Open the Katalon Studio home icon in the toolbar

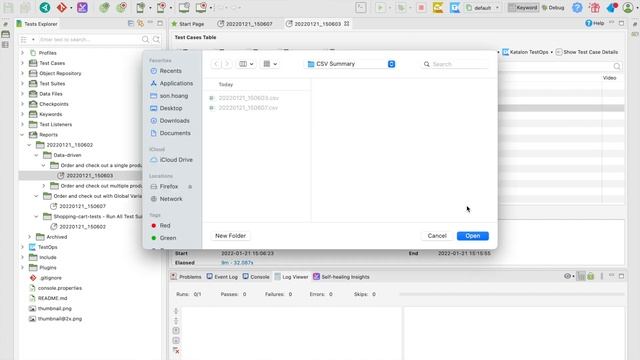[45, 7]
